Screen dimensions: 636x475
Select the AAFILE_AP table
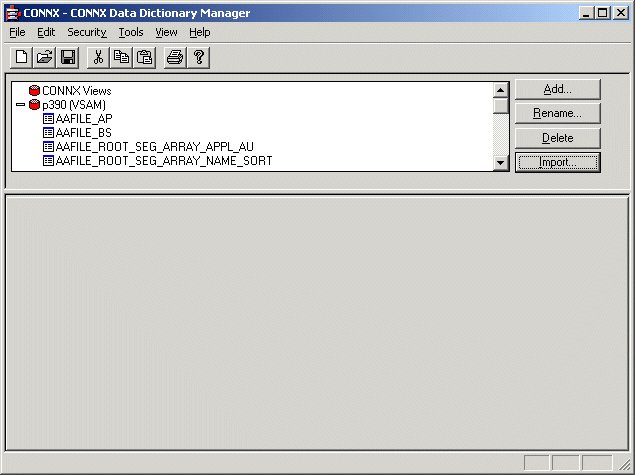click(x=84, y=118)
